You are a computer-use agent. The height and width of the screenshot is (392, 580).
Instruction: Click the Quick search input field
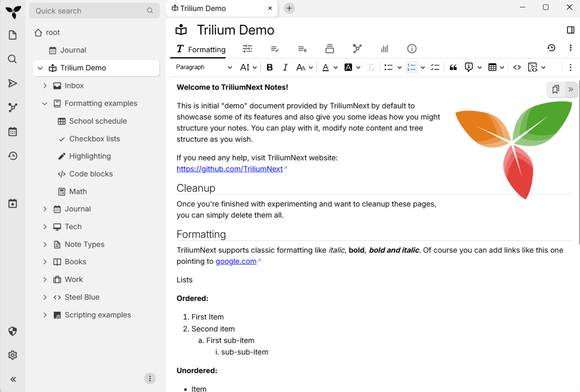pos(89,11)
